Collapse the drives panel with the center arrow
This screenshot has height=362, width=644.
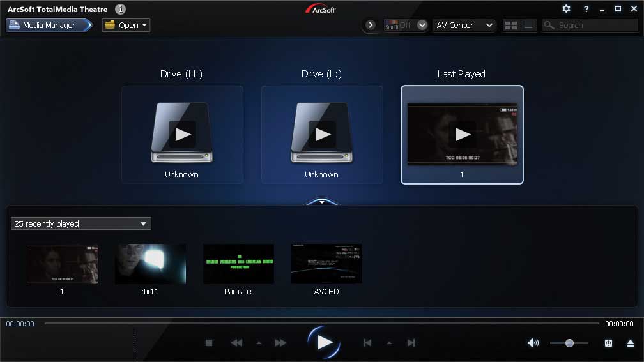tap(322, 202)
